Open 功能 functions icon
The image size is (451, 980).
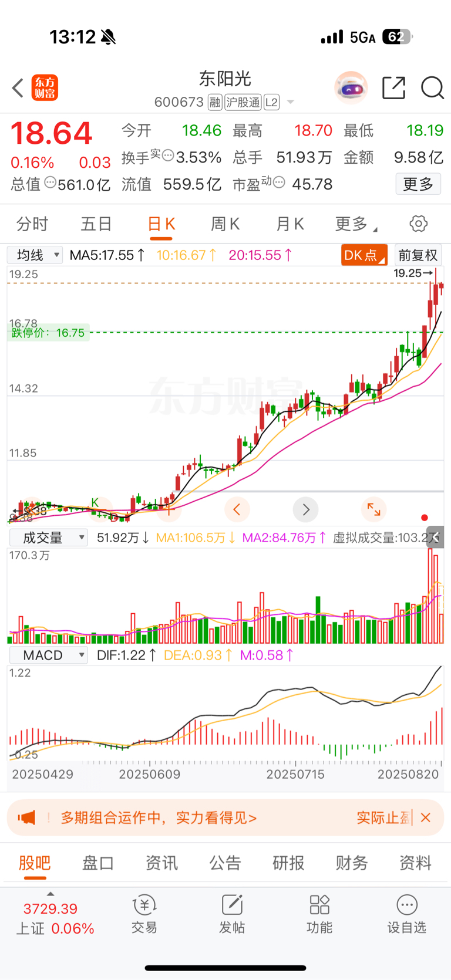[319, 914]
